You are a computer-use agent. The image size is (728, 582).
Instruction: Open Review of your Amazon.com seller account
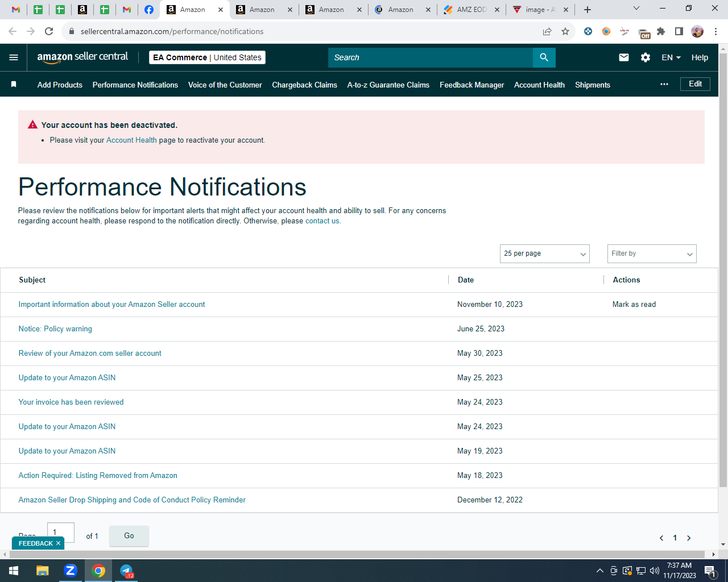tap(90, 354)
